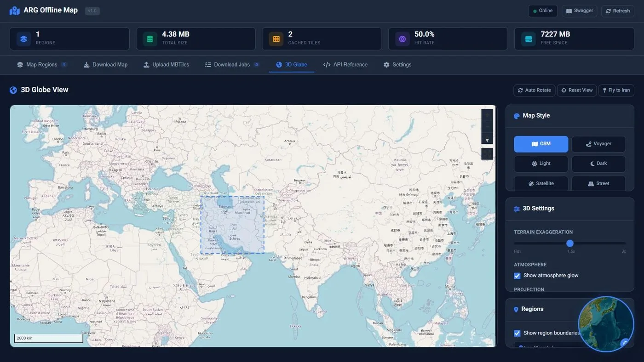Select the Dark map style
The height and width of the screenshot is (362, 644).
point(598,164)
